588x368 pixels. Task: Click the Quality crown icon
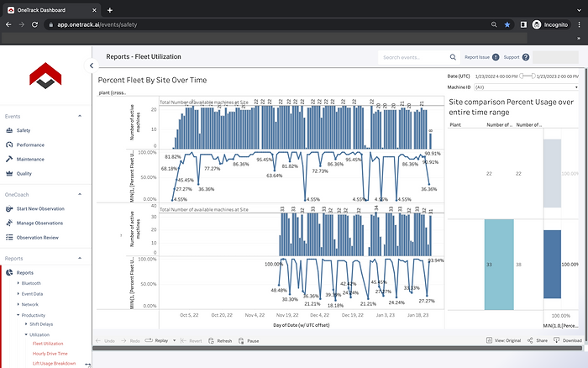pyautogui.click(x=8, y=173)
